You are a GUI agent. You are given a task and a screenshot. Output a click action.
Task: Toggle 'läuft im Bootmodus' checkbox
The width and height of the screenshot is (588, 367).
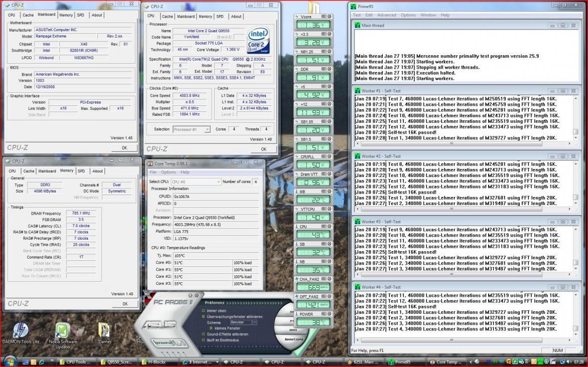(x=203, y=340)
